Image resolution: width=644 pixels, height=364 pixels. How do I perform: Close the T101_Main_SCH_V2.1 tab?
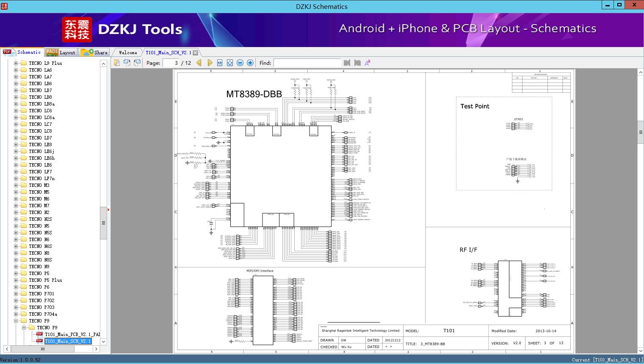(x=195, y=53)
